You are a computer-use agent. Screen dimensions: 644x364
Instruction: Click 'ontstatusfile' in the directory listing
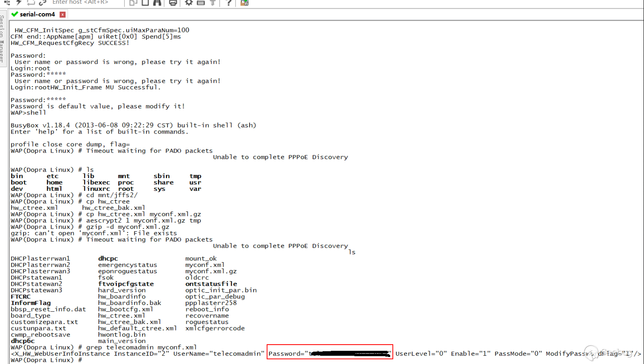coord(211,284)
